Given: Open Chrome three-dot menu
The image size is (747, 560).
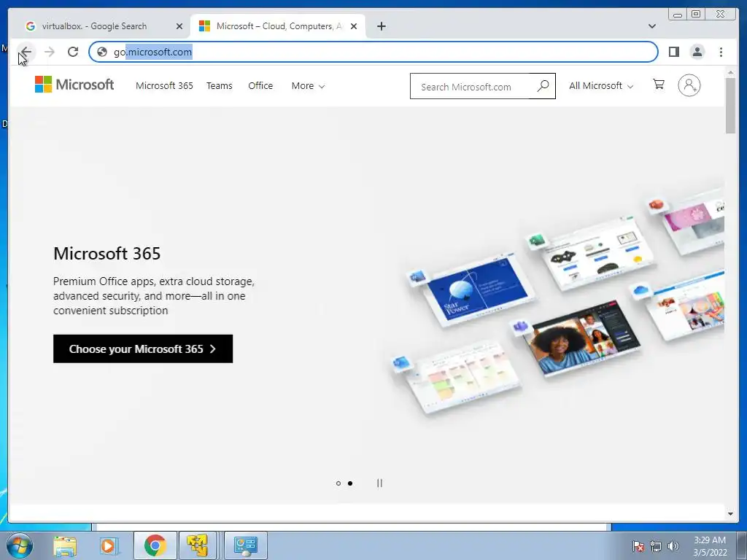Looking at the screenshot, I should click(721, 52).
